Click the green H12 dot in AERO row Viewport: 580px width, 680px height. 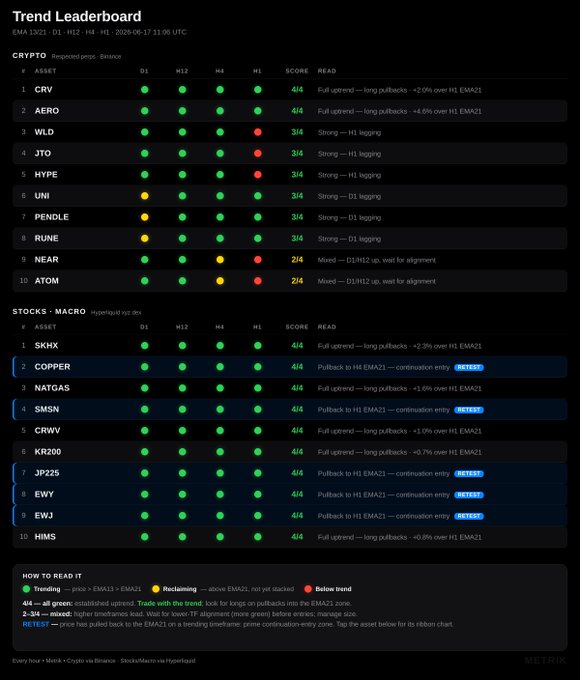click(183, 111)
